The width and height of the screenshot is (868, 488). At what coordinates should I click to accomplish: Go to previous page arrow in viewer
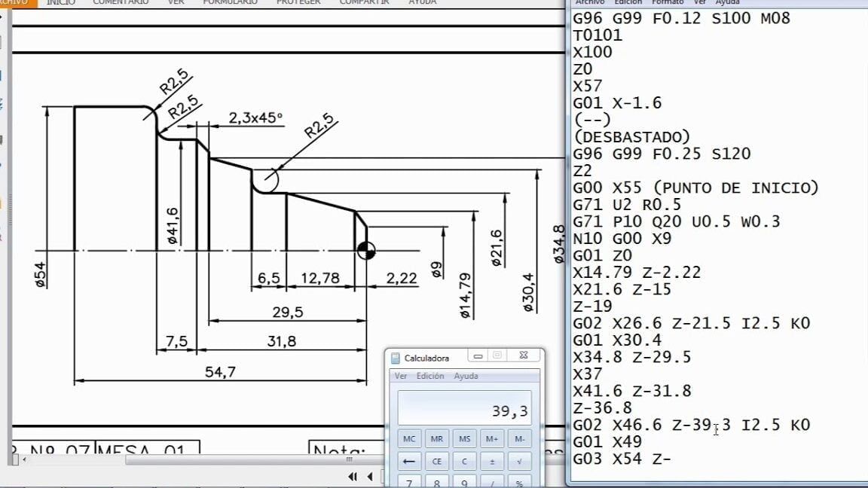click(x=370, y=477)
